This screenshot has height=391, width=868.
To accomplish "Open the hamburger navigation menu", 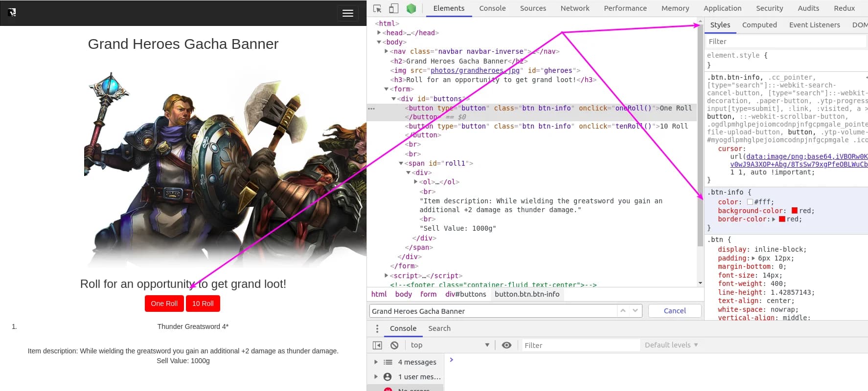I will pos(348,13).
